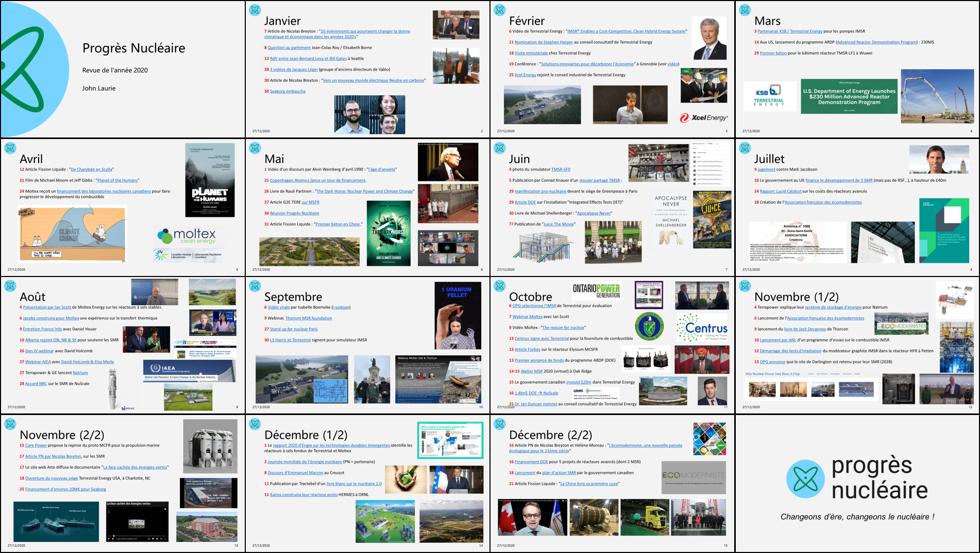
Task: Click the 'Octobre' slide title
Action: coord(530,297)
